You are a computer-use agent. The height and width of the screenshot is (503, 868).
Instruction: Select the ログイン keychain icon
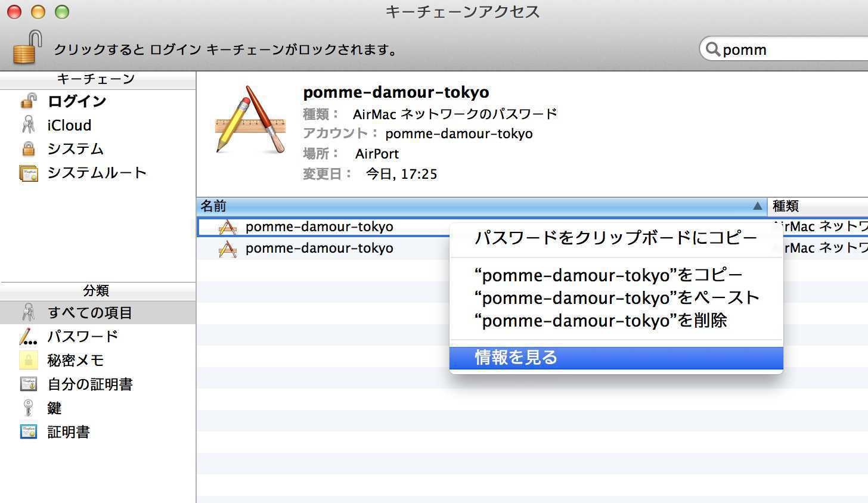[28, 101]
